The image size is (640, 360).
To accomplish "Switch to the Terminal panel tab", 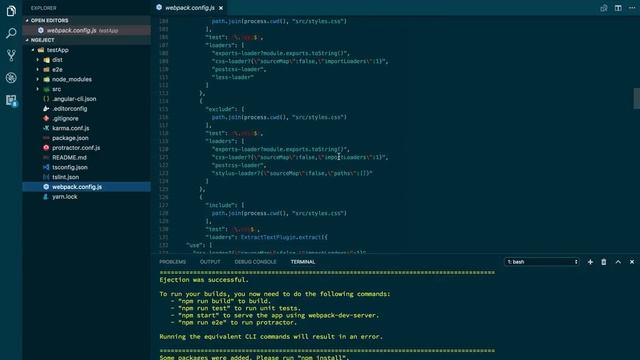I will [303, 262].
